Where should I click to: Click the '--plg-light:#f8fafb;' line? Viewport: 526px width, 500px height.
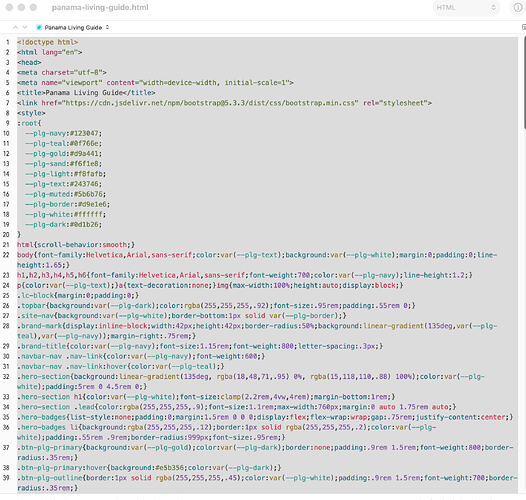65,174
